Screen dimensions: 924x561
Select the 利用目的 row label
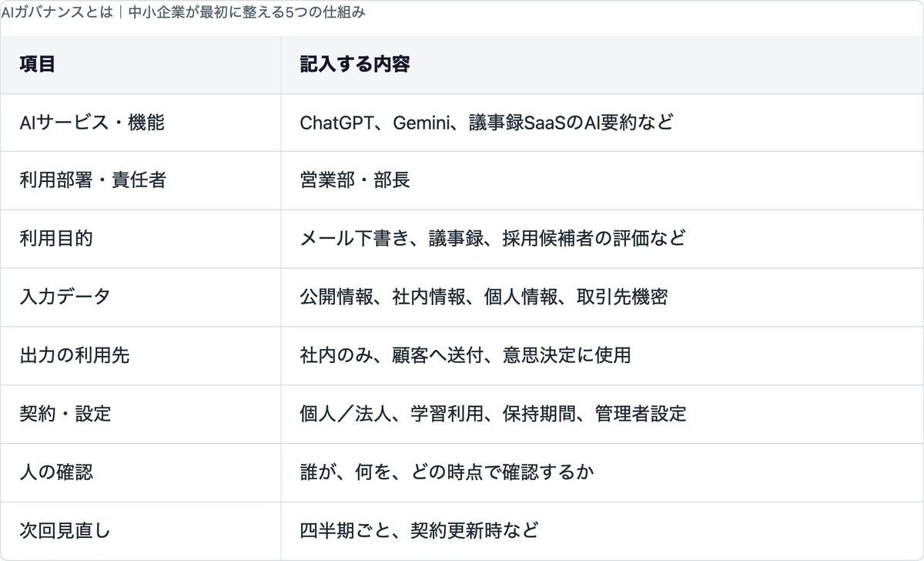[x=56, y=239]
